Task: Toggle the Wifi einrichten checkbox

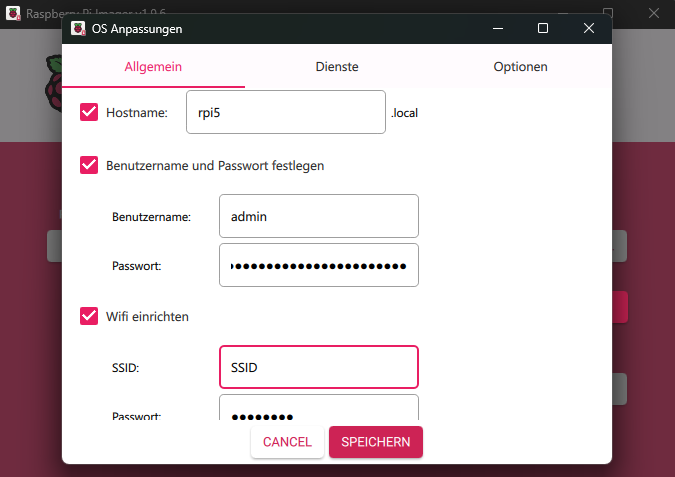Action: (x=89, y=316)
